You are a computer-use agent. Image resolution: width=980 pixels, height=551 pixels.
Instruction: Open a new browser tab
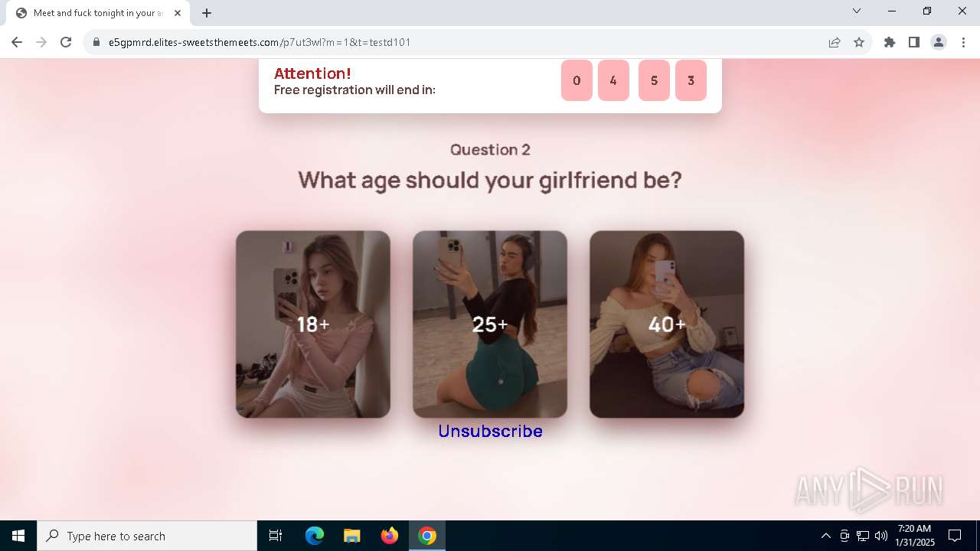[207, 13]
